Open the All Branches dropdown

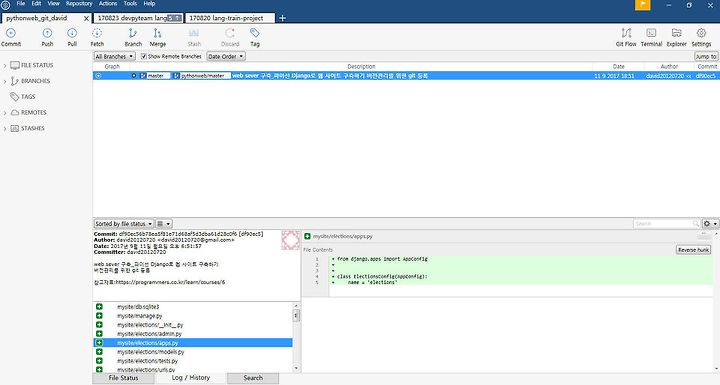[114, 56]
